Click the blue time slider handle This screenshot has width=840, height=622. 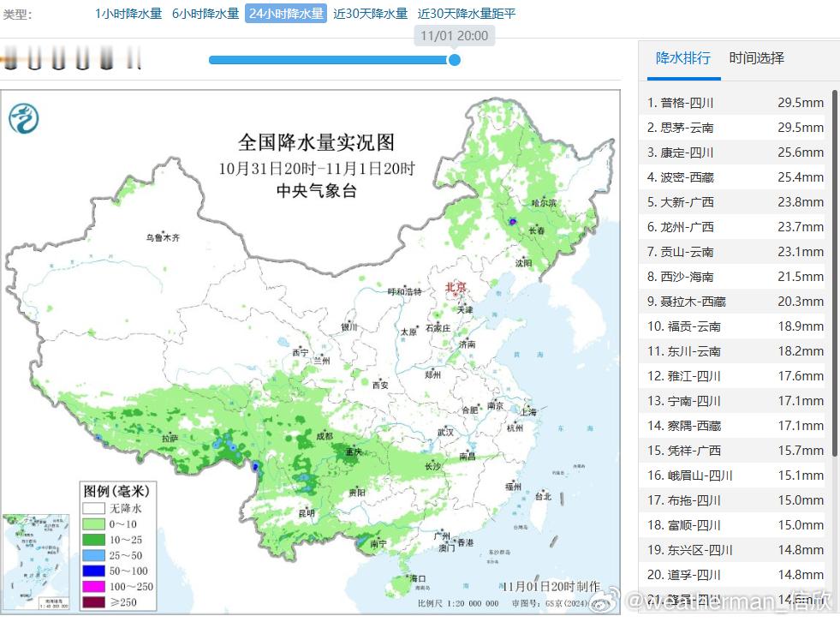coord(454,60)
